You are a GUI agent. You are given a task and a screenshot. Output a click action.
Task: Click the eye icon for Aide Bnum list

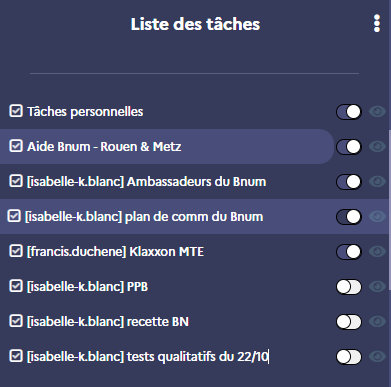pos(377,146)
